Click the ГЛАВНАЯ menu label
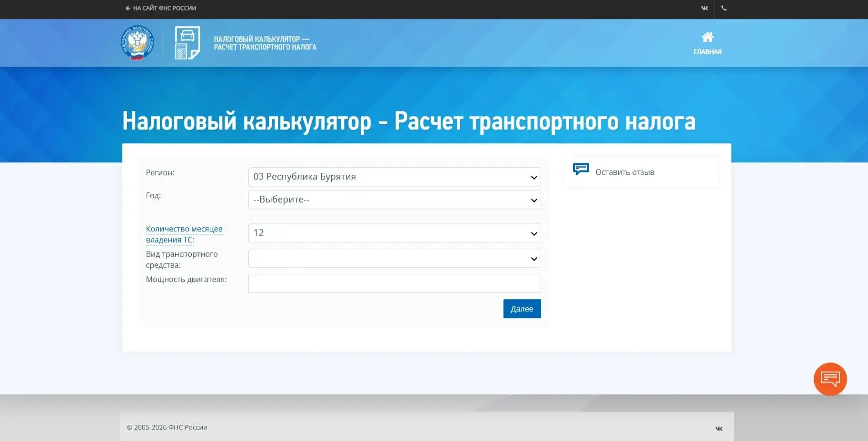This screenshot has height=441, width=868. (707, 52)
